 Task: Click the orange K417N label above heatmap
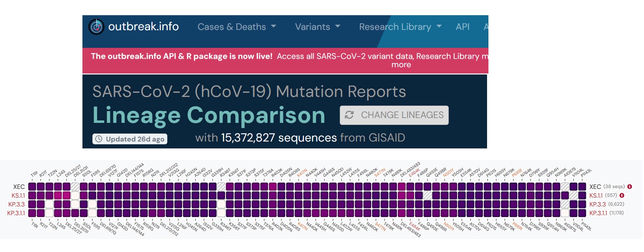click(302, 173)
